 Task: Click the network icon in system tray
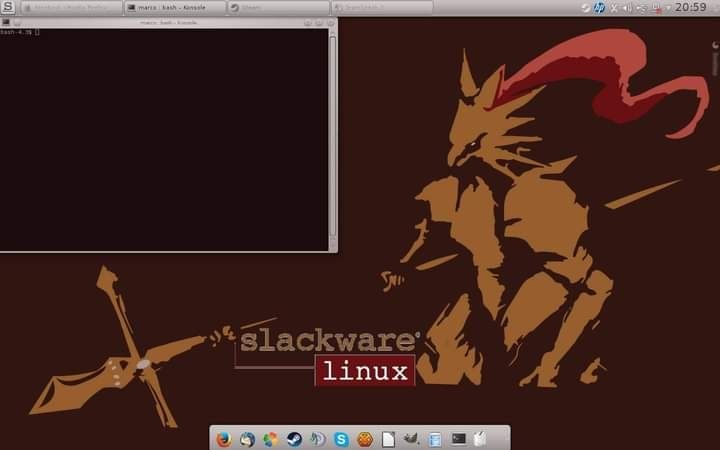click(x=641, y=7)
